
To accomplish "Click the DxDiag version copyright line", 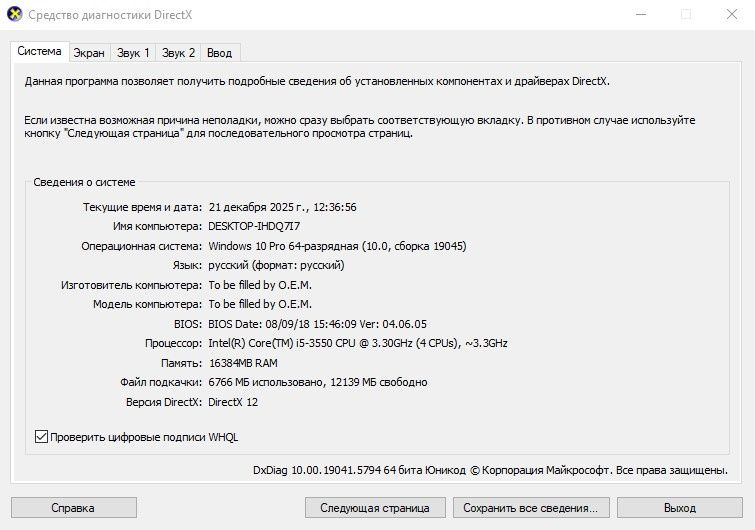I will 490,469.
